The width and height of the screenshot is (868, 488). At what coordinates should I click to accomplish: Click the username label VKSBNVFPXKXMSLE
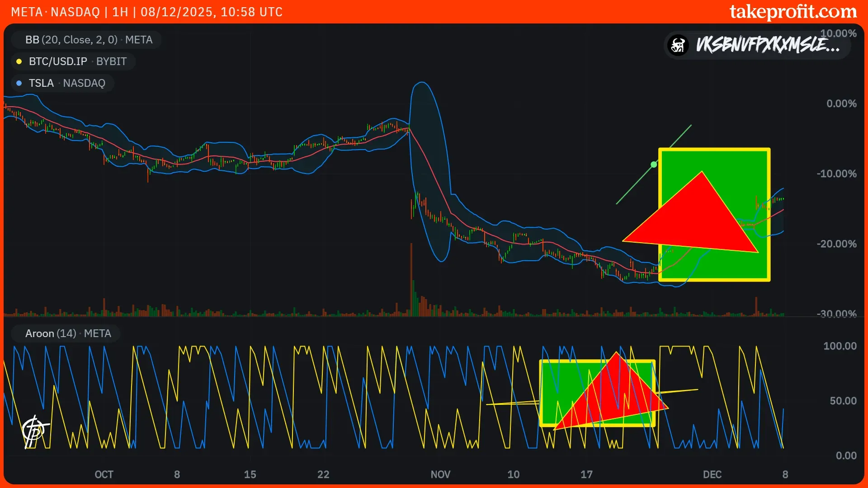768,45
